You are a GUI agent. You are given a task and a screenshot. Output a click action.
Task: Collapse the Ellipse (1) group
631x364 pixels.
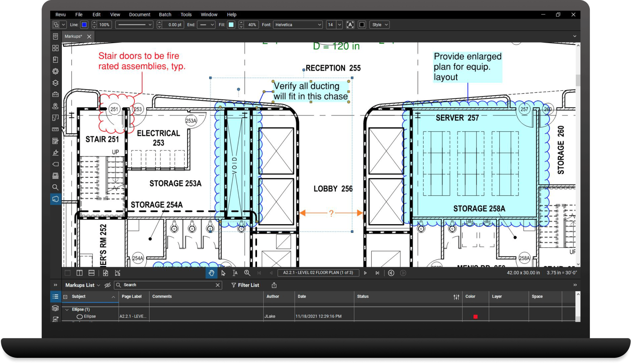tap(67, 310)
